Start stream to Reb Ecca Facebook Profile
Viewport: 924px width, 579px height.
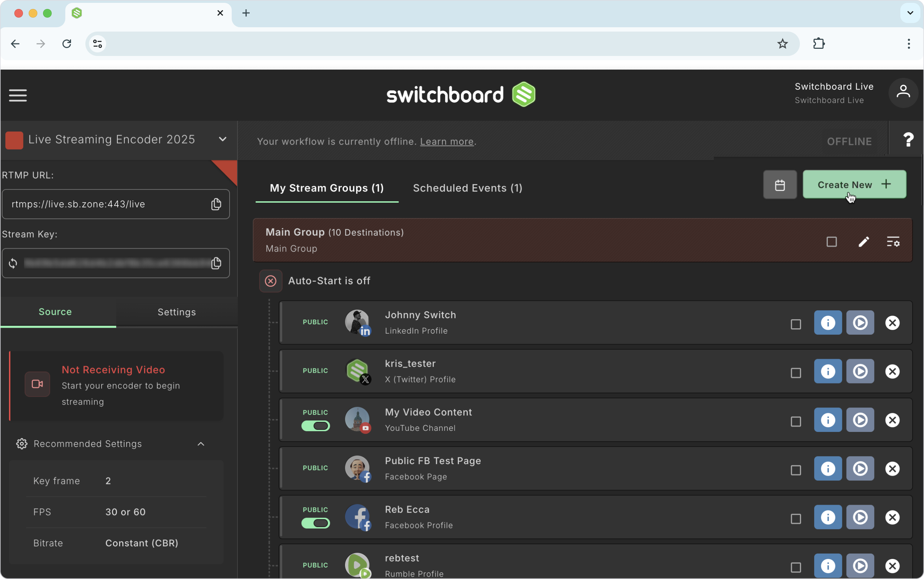860,517
